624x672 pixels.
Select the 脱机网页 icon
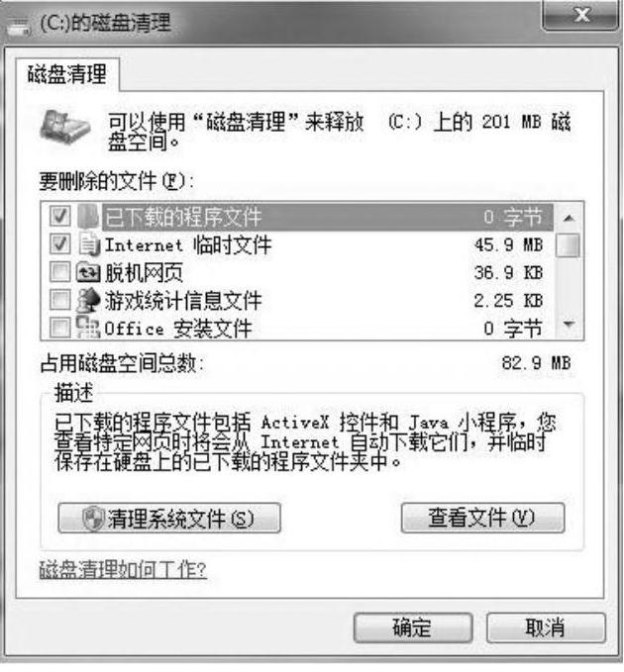click(88, 272)
